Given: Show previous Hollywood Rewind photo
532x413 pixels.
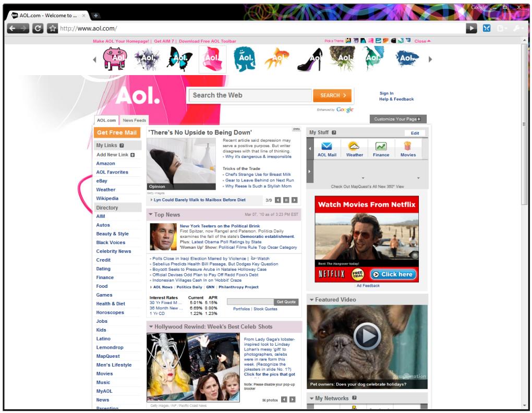Looking at the screenshot, I should (x=284, y=400).
